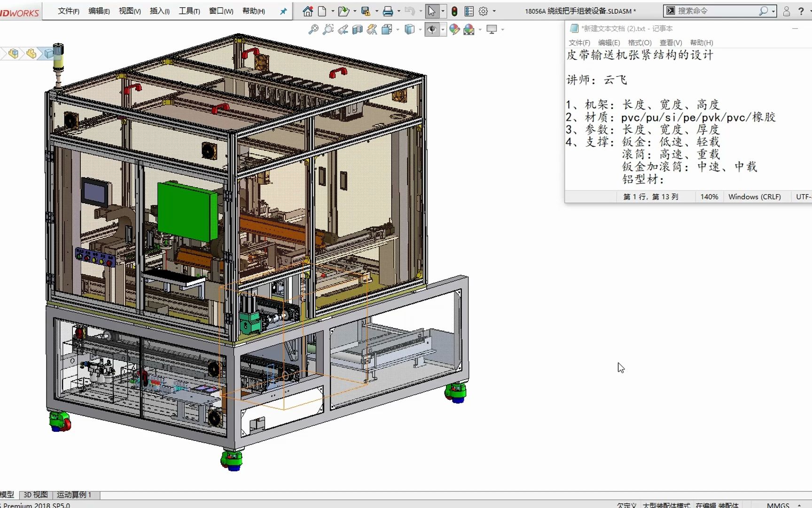Click the Zoom to Fit magnifier
The height and width of the screenshot is (508, 812).
coord(313,30)
